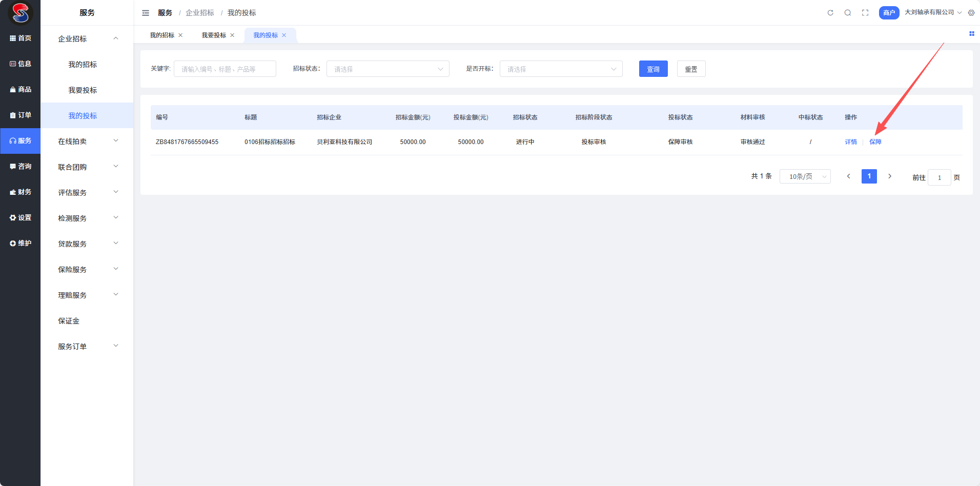This screenshot has width=980, height=486.
Task: Close the 我要投标 tab
Action: (x=232, y=35)
